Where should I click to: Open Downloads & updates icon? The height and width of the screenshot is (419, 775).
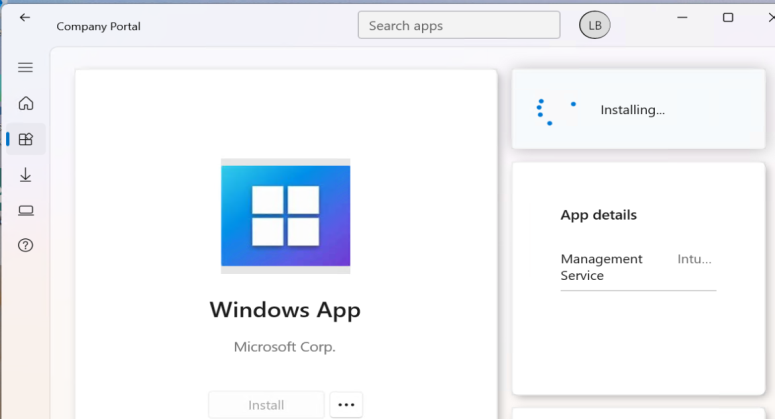click(25, 175)
